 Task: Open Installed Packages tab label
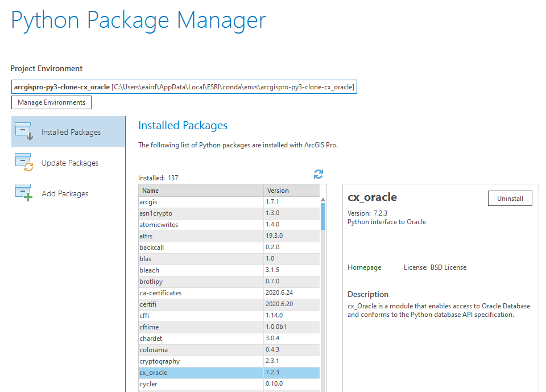pos(71,132)
